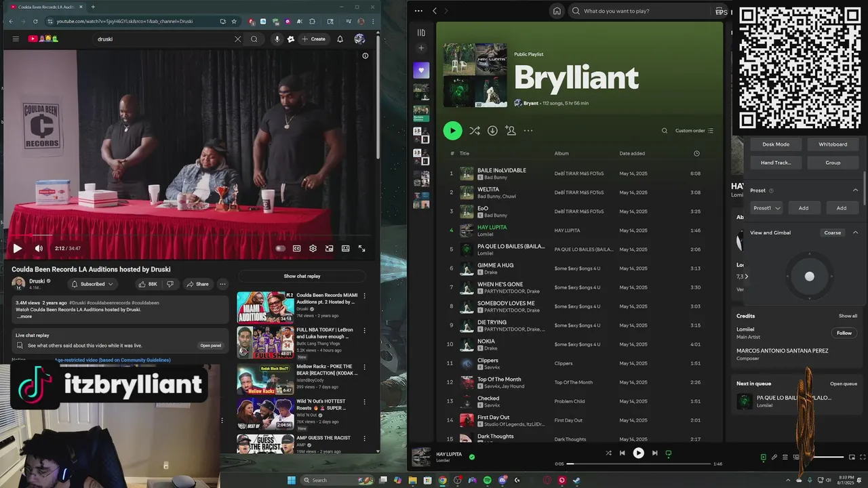868x488 pixels.
Task: Dislike the Druski video
Action: pyautogui.click(x=170, y=284)
